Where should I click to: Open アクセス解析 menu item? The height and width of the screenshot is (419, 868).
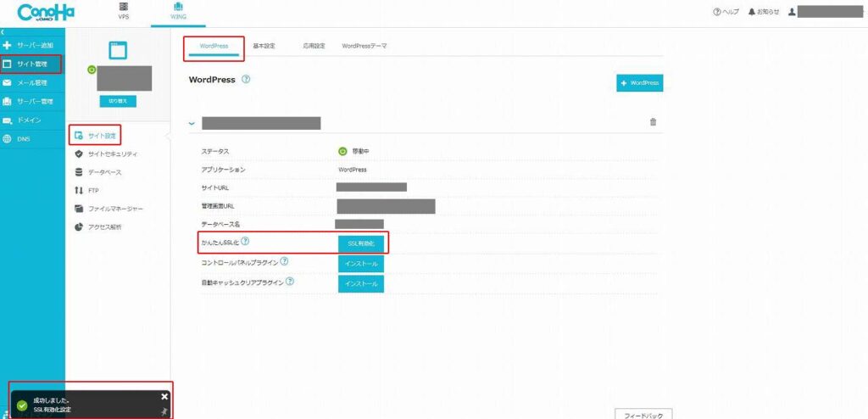[98, 227]
